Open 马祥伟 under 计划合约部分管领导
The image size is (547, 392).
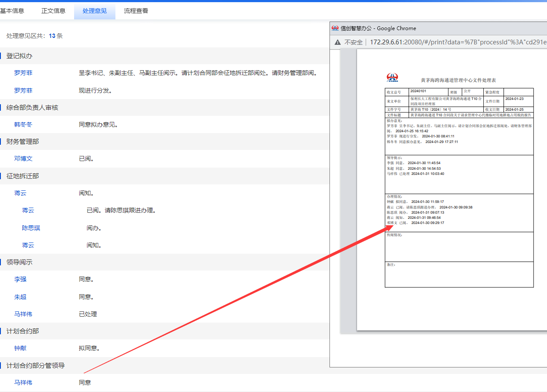[x=23, y=383]
